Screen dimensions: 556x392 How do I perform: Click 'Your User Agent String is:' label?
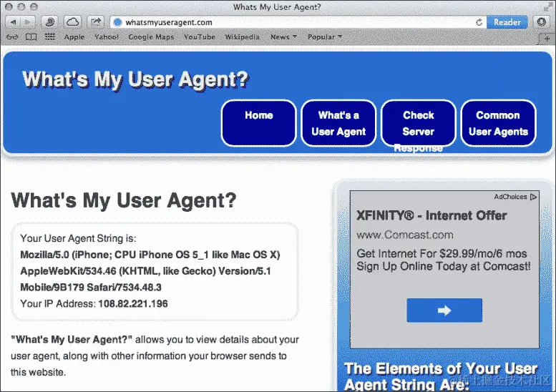(78, 238)
